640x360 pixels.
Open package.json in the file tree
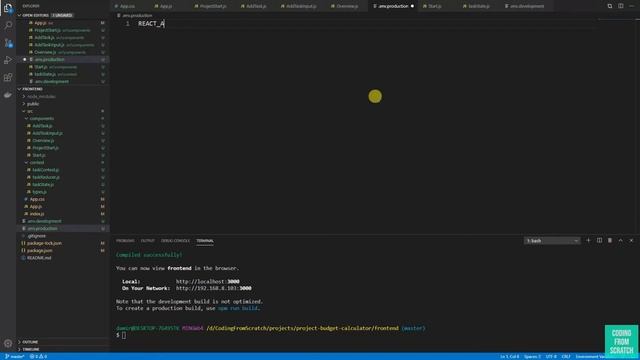(x=40, y=251)
